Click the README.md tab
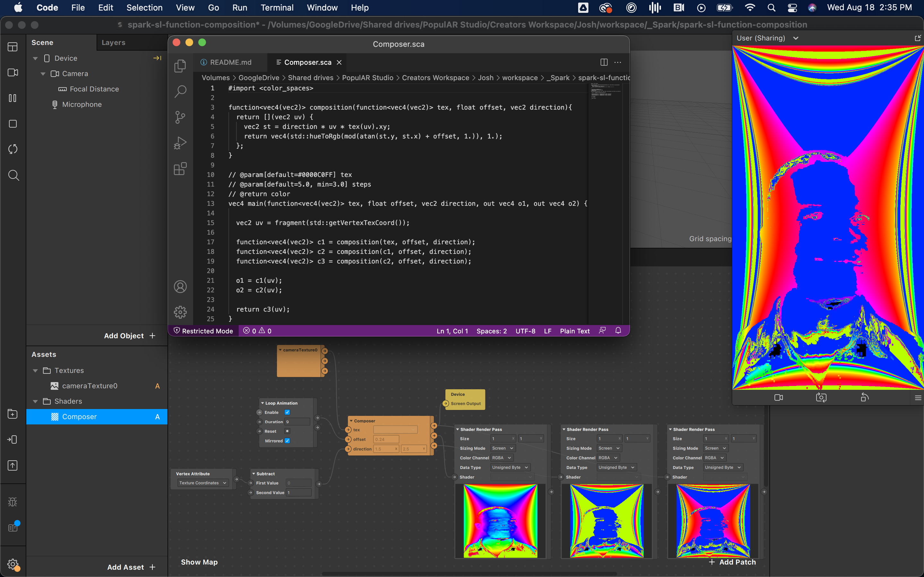924x577 pixels. click(x=229, y=61)
